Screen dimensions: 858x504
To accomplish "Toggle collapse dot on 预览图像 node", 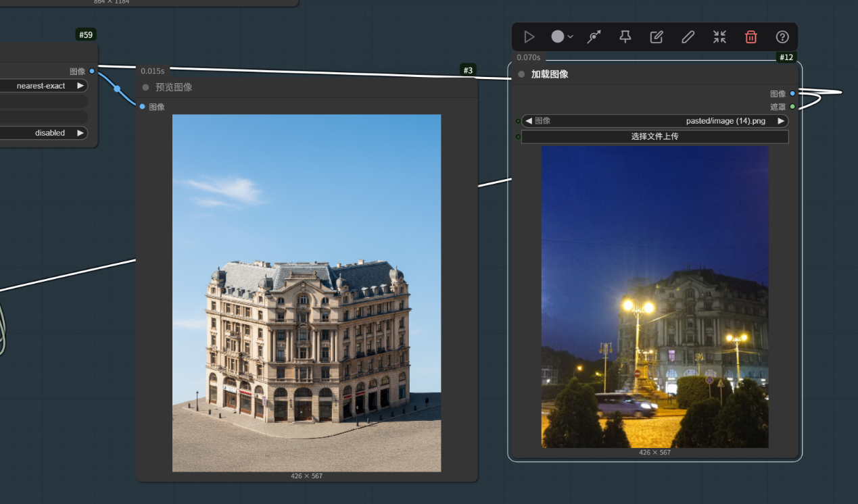I will tap(145, 87).
